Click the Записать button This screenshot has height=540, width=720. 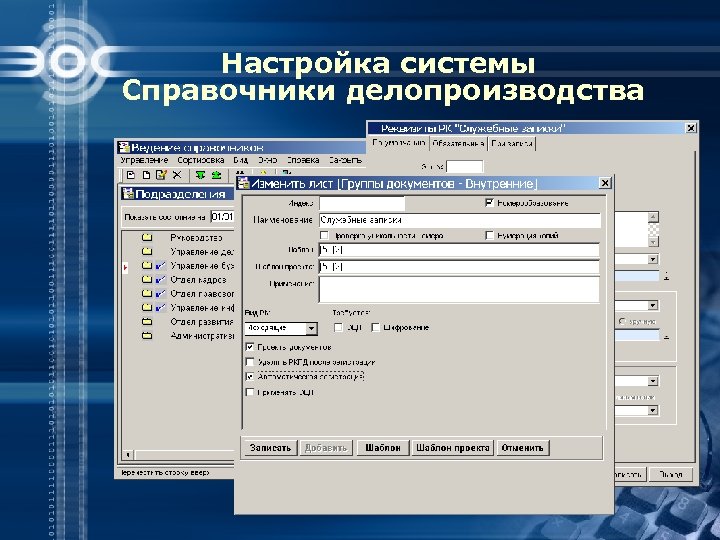(270, 448)
